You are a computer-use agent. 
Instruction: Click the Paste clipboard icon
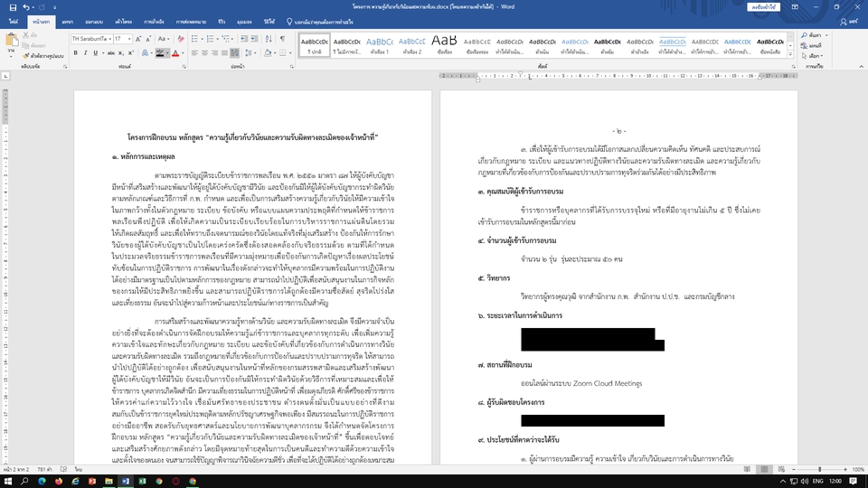pyautogui.click(x=11, y=41)
